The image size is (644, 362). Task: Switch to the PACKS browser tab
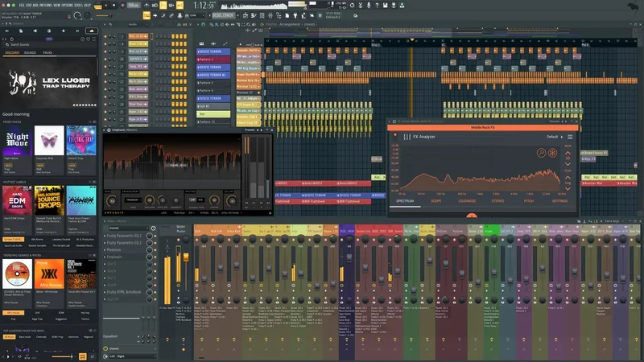coord(47,52)
